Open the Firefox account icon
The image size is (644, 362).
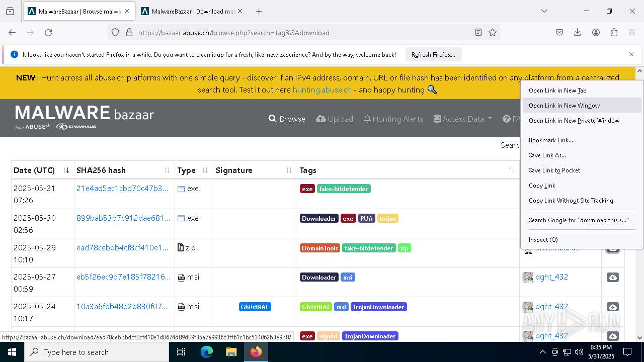tap(596, 32)
